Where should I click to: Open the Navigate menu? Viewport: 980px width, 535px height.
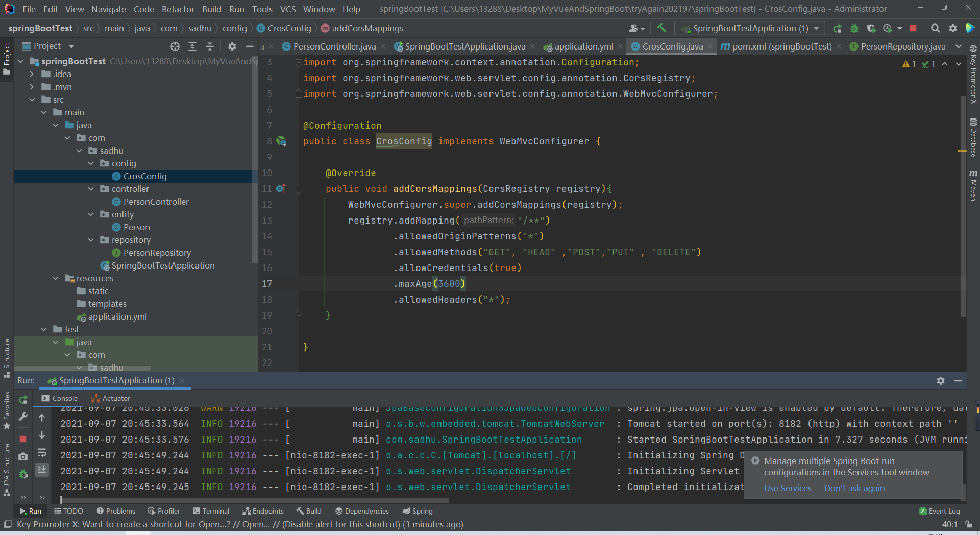[x=108, y=9]
